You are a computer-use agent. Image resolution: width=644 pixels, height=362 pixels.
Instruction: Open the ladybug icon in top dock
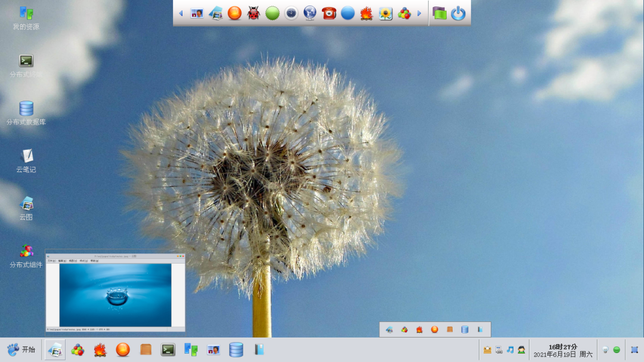click(x=253, y=13)
